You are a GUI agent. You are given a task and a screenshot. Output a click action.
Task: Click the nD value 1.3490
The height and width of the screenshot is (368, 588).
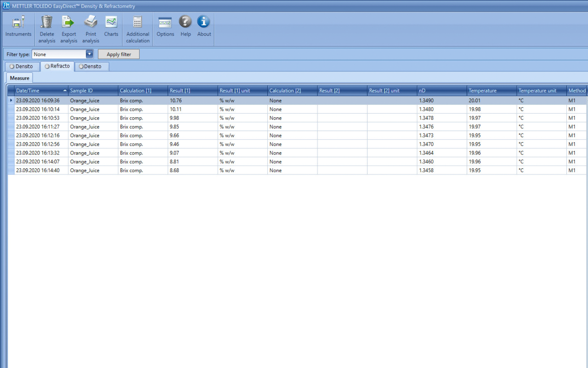[426, 100]
